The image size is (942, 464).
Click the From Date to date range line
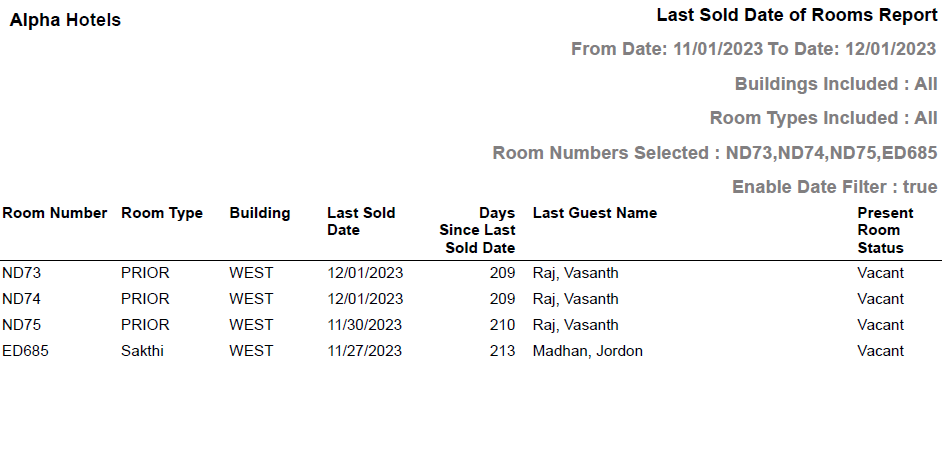click(x=753, y=49)
